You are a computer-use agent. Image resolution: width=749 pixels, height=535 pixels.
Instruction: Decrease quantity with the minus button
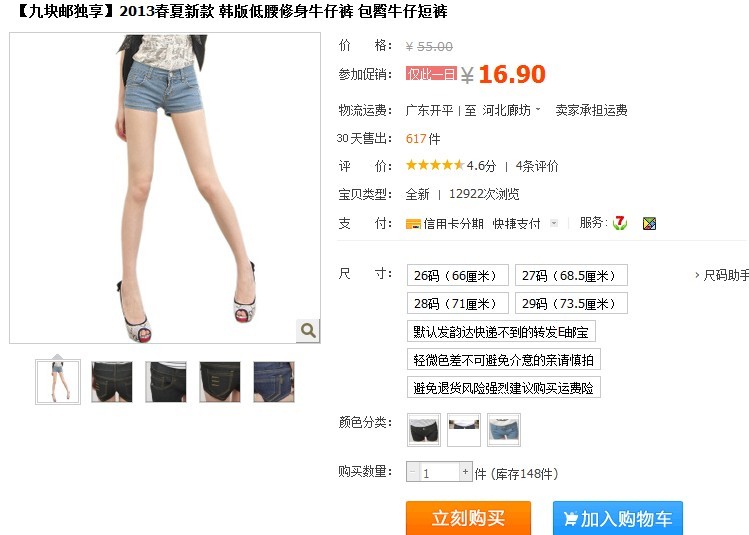click(413, 472)
